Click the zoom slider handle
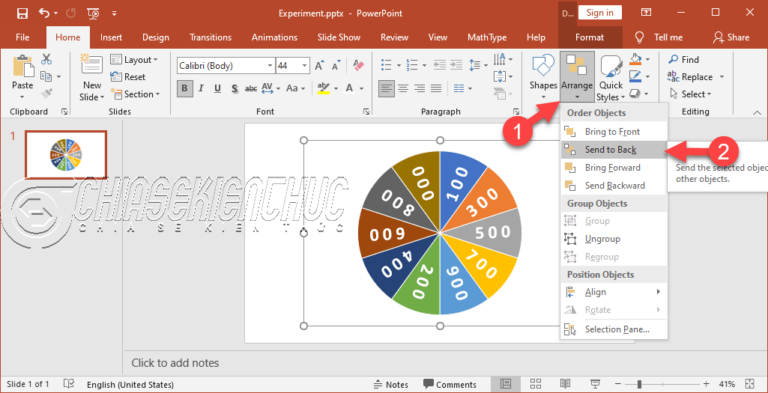This screenshot has height=393, width=768. click(639, 384)
